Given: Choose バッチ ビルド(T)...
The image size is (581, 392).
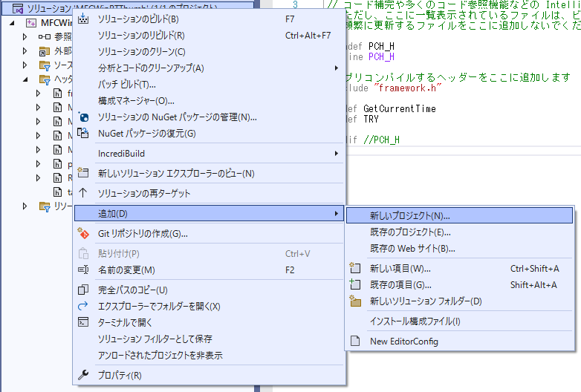Looking at the screenshot, I should [x=210, y=84].
